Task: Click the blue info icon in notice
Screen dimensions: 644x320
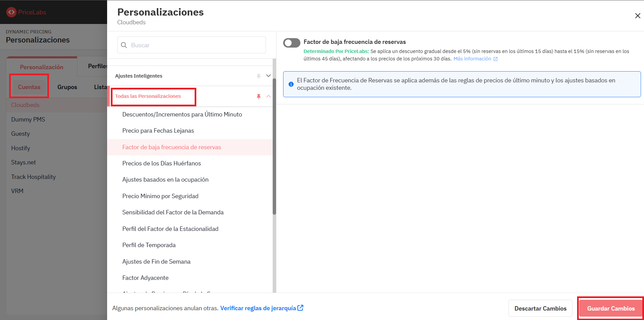Action: pyautogui.click(x=291, y=84)
